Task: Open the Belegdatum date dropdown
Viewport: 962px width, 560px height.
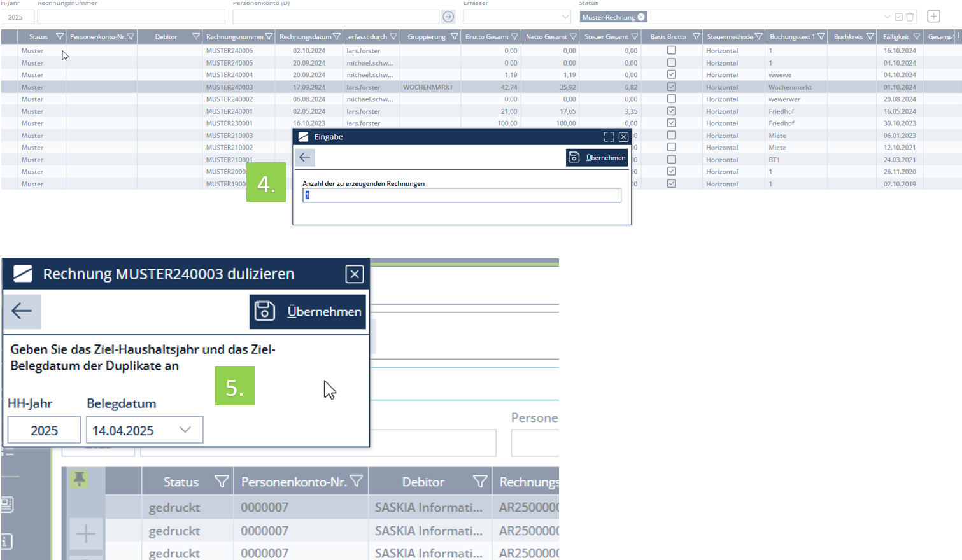Action: [x=185, y=430]
